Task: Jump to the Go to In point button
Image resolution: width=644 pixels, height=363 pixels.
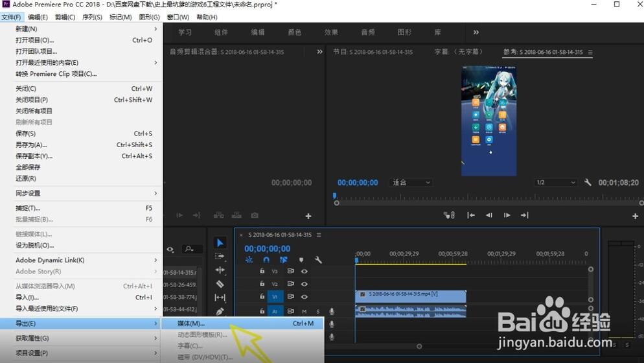Action: pos(471,215)
